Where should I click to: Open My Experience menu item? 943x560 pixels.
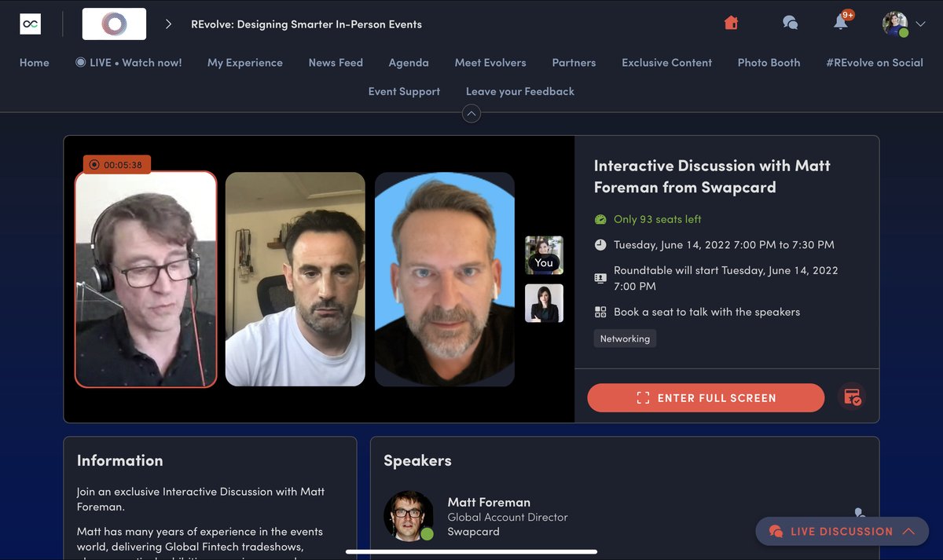[245, 63]
